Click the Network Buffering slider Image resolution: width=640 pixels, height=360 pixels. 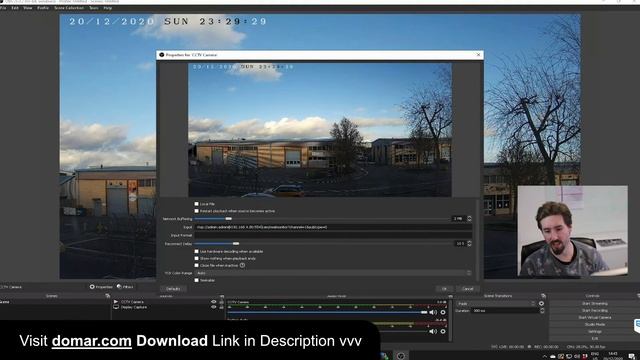pyautogui.click(x=322, y=219)
